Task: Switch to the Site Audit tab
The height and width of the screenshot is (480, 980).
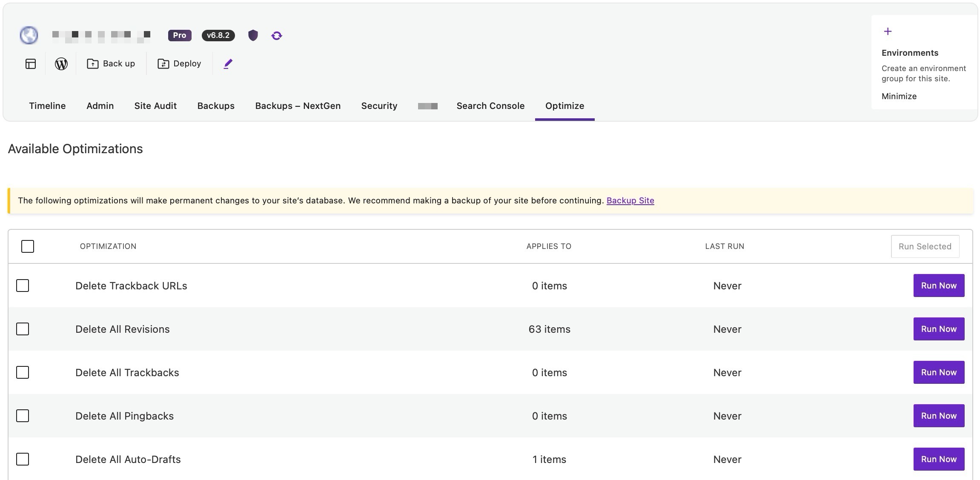Action: [x=155, y=106]
